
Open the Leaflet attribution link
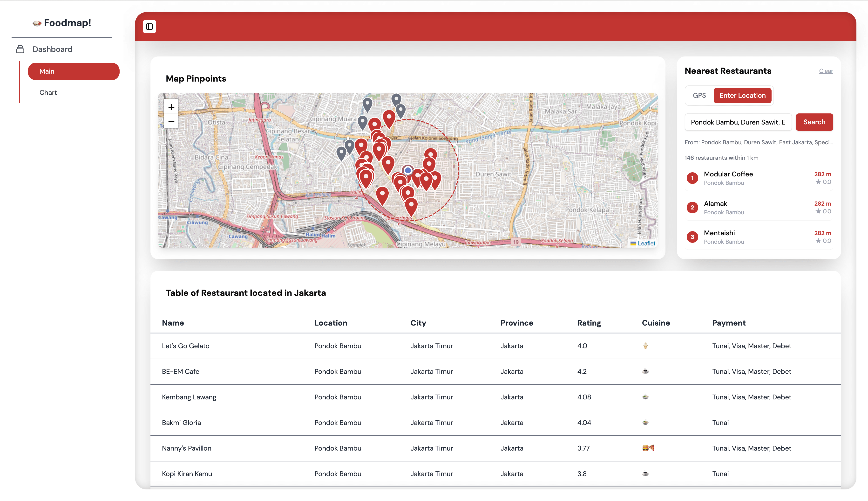coord(646,244)
